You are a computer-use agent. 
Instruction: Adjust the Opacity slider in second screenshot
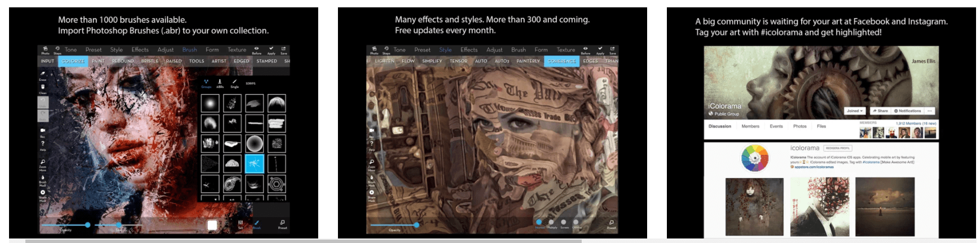(x=394, y=225)
